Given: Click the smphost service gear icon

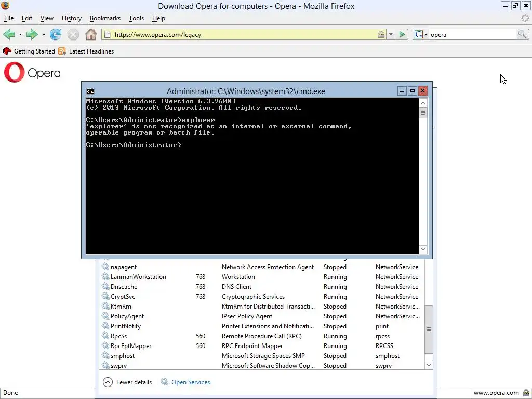Looking at the screenshot, I should click(105, 355).
